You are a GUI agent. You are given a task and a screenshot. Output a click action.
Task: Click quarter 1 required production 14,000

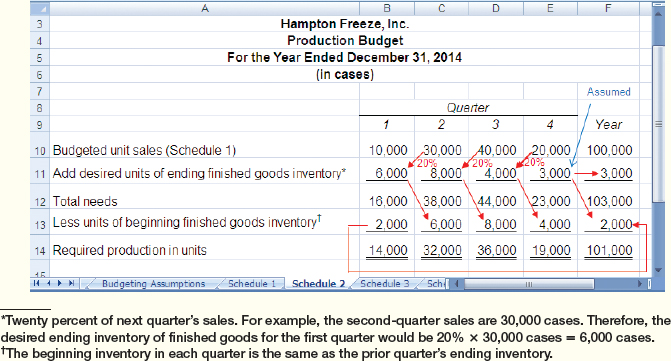point(388,250)
